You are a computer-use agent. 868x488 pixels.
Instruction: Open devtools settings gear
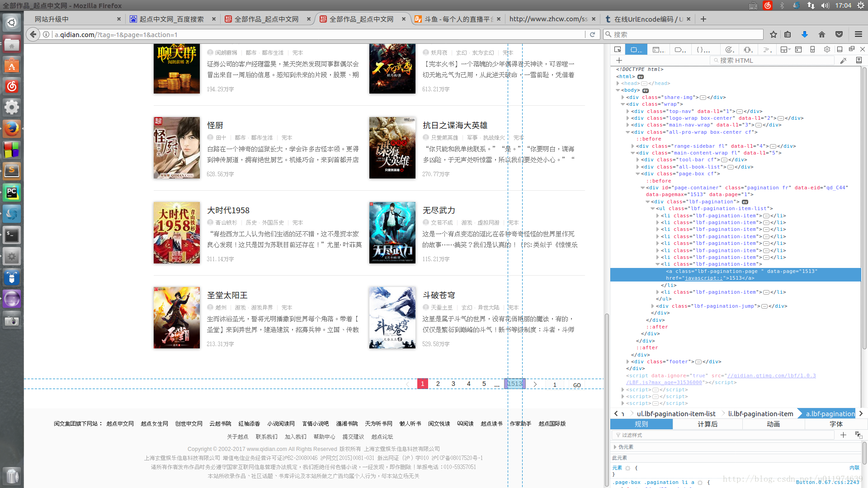(827, 49)
